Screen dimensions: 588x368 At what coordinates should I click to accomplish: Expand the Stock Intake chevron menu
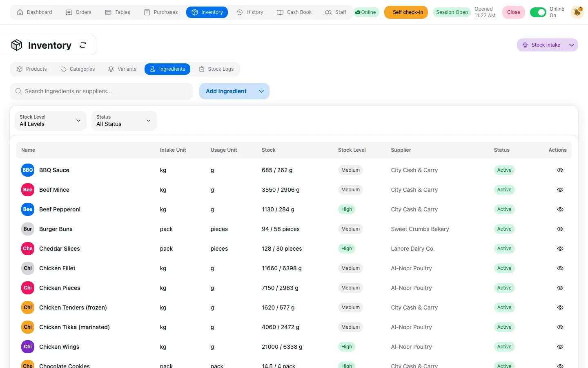[x=572, y=45]
